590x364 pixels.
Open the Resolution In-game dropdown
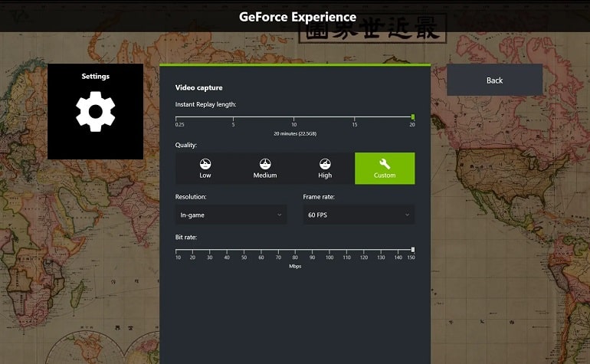[231, 215]
